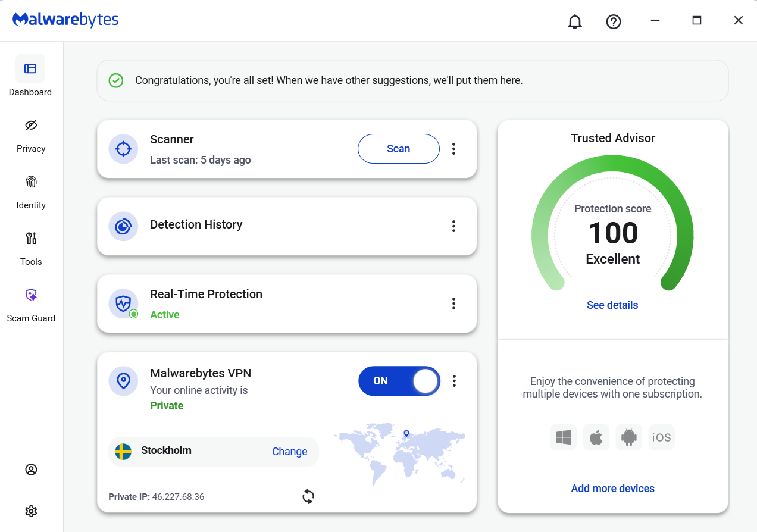Open Scanner card more options menu
The image size is (757, 532).
point(453,149)
